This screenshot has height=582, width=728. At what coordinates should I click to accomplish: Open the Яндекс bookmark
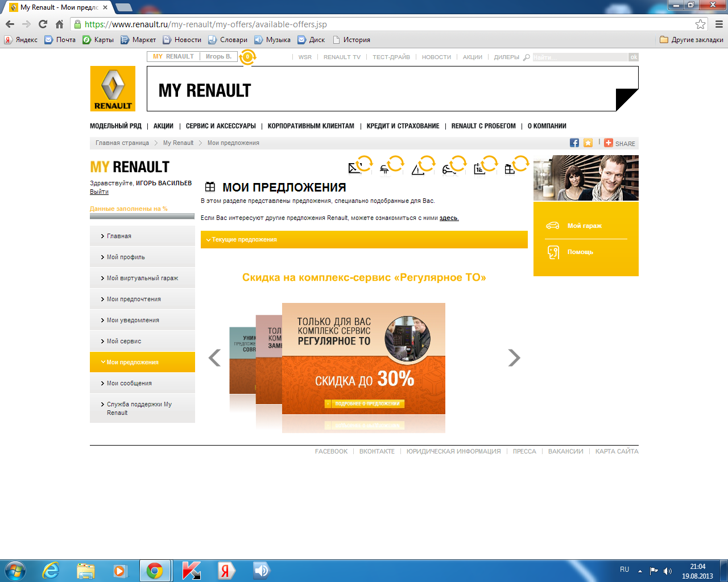(21, 40)
